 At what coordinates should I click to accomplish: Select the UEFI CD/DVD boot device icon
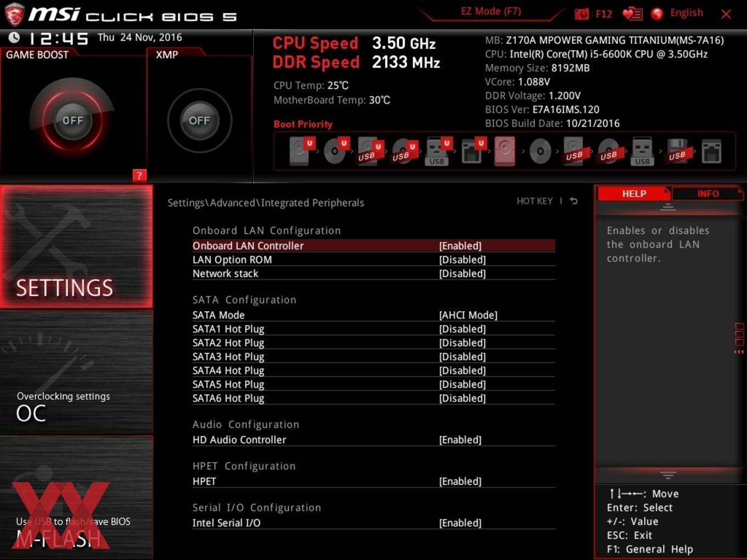coord(336,151)
